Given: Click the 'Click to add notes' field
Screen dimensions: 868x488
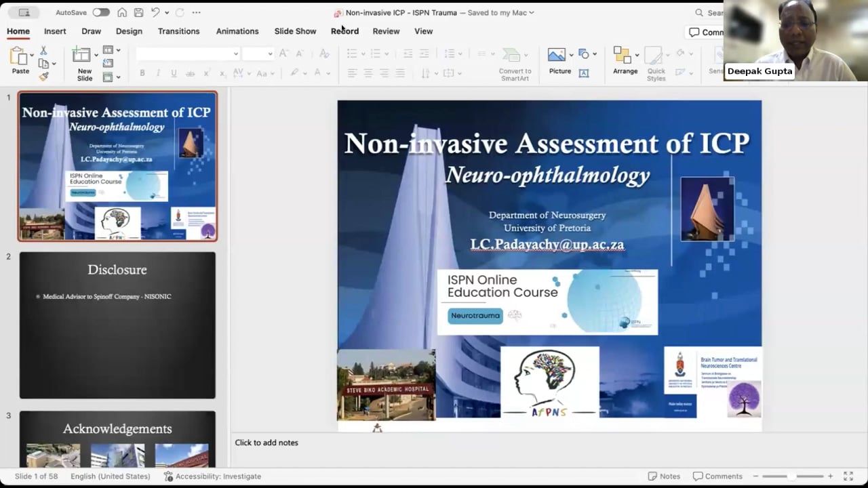Looking at the screenshot, I should pyautogui.click(x=267, y=443).
